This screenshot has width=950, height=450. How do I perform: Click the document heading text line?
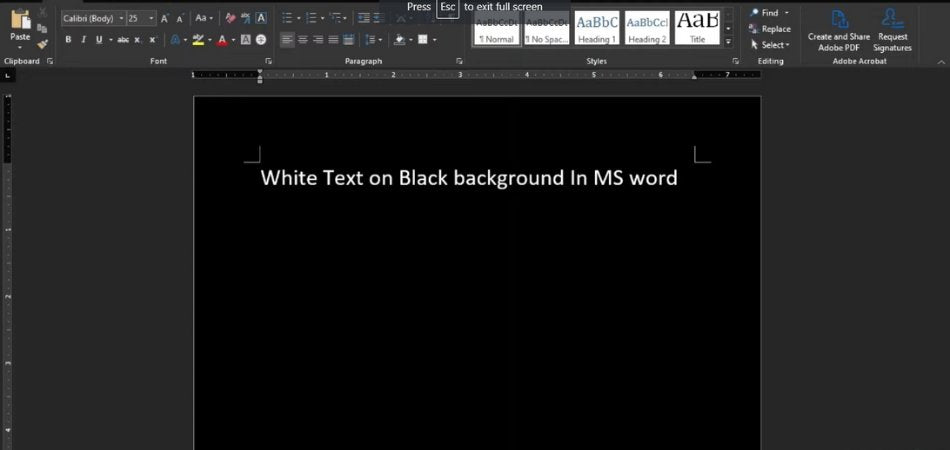click(469, 178)
